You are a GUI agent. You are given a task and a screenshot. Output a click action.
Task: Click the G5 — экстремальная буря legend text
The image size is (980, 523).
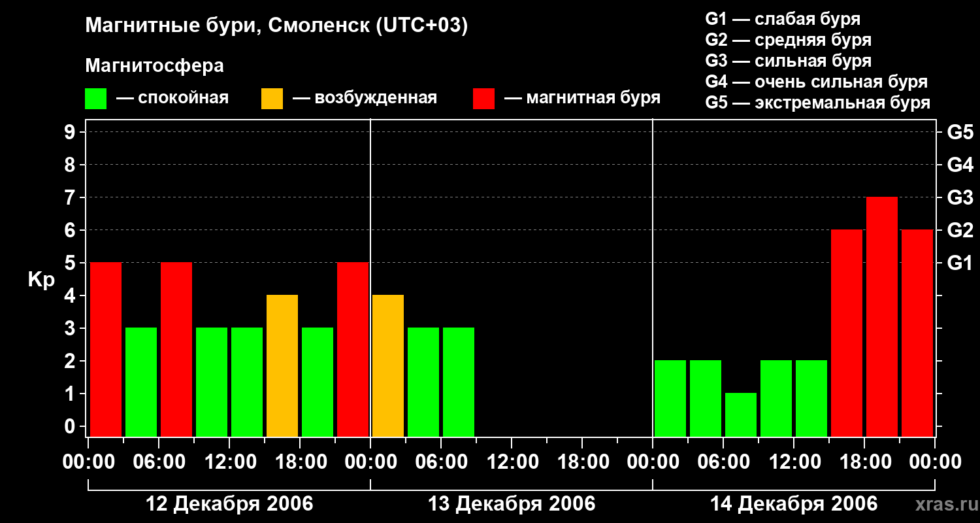(x=818, y=103)
